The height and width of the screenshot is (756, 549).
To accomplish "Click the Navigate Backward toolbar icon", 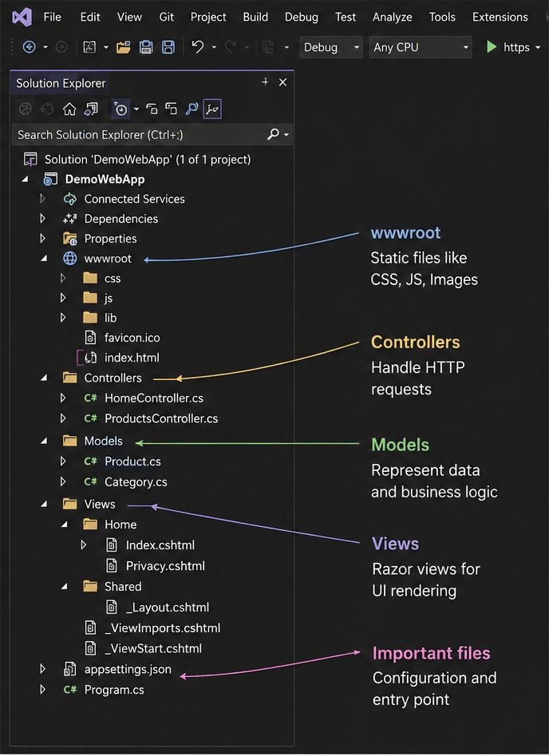I will [29, 47].
